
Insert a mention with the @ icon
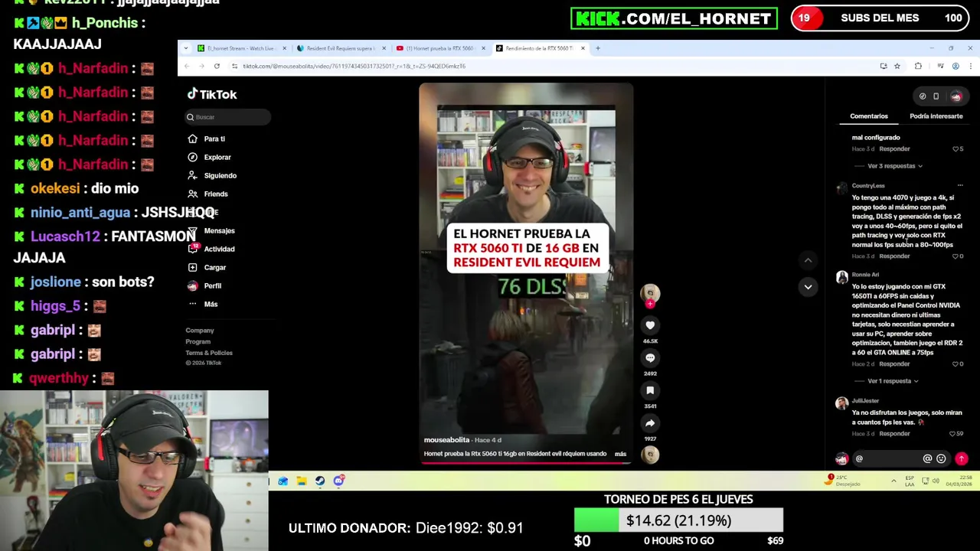(927, 459)
